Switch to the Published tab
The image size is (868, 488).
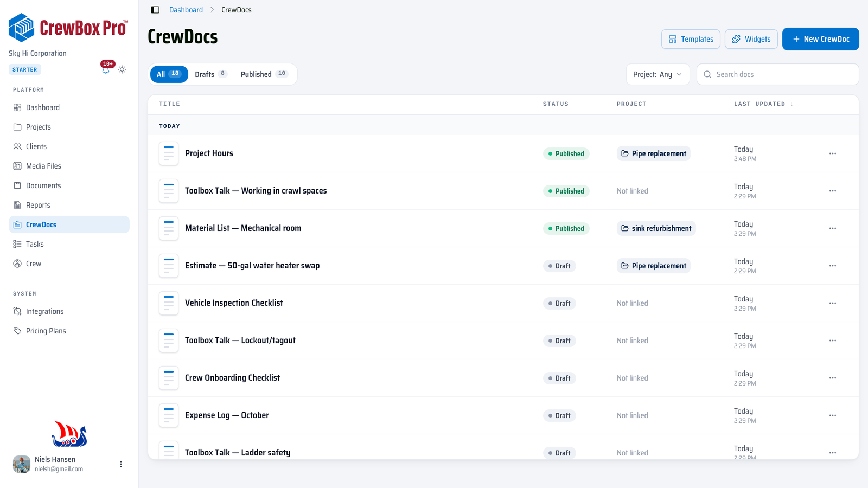[264, 74]
